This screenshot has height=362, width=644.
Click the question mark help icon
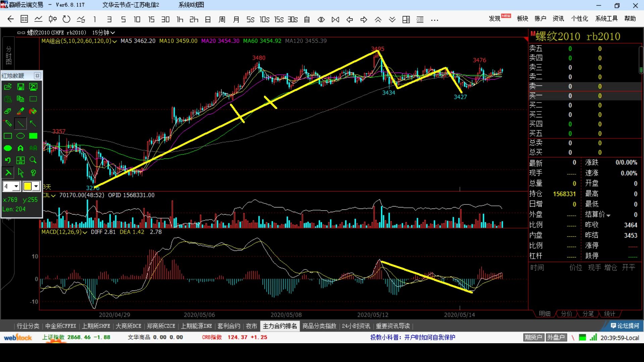click(33, 173)
